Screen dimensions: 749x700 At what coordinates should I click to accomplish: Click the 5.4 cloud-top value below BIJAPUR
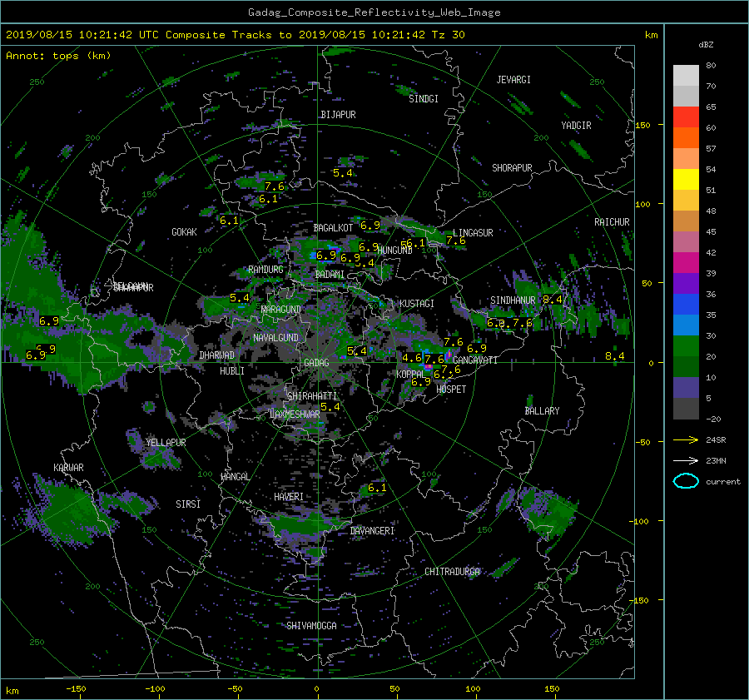pyautogui.click(x=343, y=173)
